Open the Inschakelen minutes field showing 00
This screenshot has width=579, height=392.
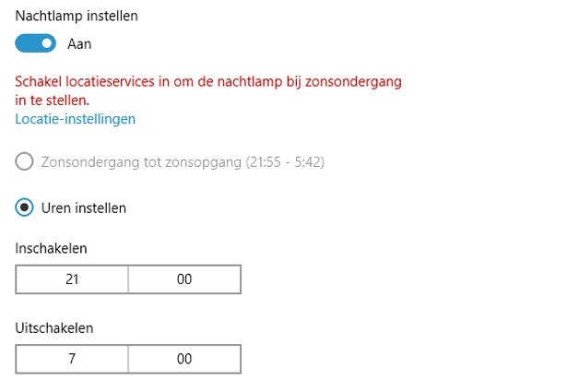pos(184,279)
